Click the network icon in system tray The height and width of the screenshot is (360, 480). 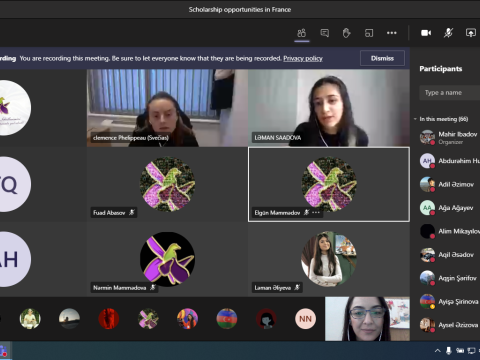click(x=471, y=350)
